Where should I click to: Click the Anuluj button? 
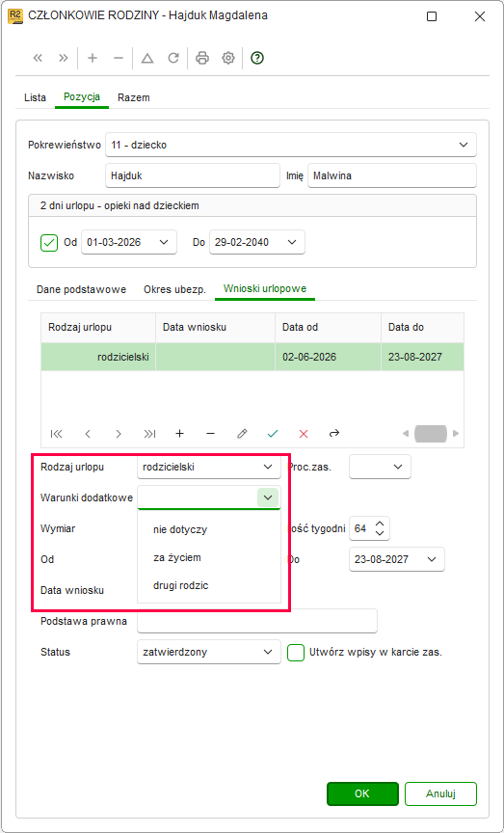(440, 793)
